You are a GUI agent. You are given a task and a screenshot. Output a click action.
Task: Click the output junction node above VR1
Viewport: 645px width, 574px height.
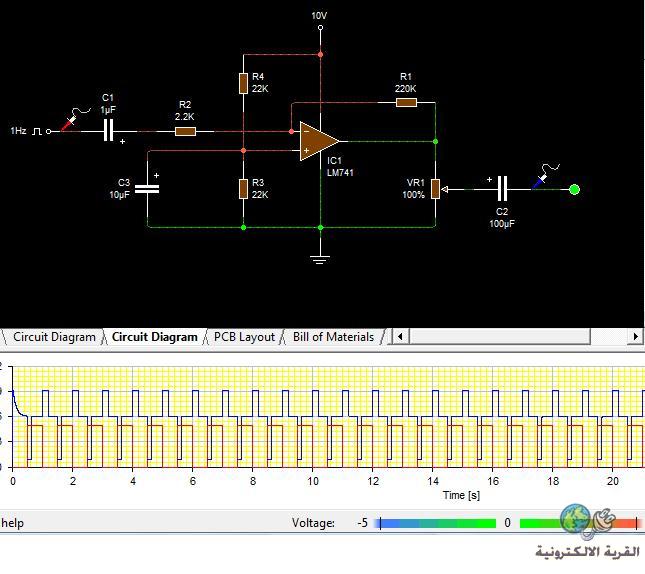click(435, 142)
